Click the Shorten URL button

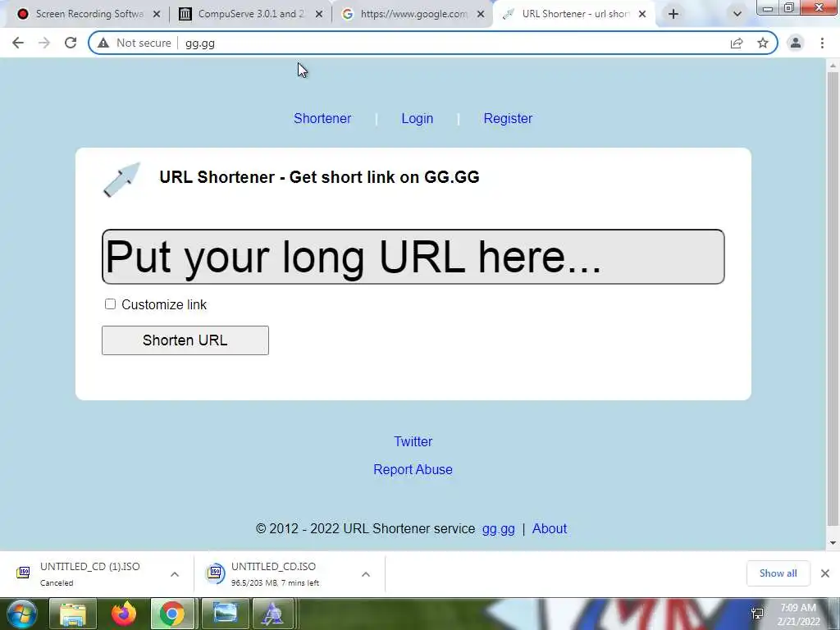(x=185, y=340)
